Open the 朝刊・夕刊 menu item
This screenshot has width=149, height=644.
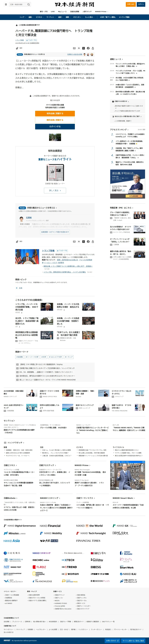click(44, 12)
